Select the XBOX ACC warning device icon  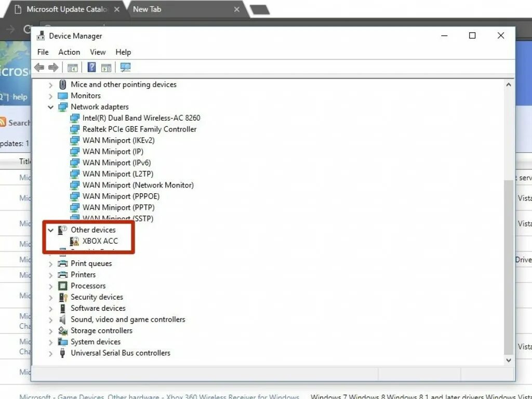coord(74,241)
